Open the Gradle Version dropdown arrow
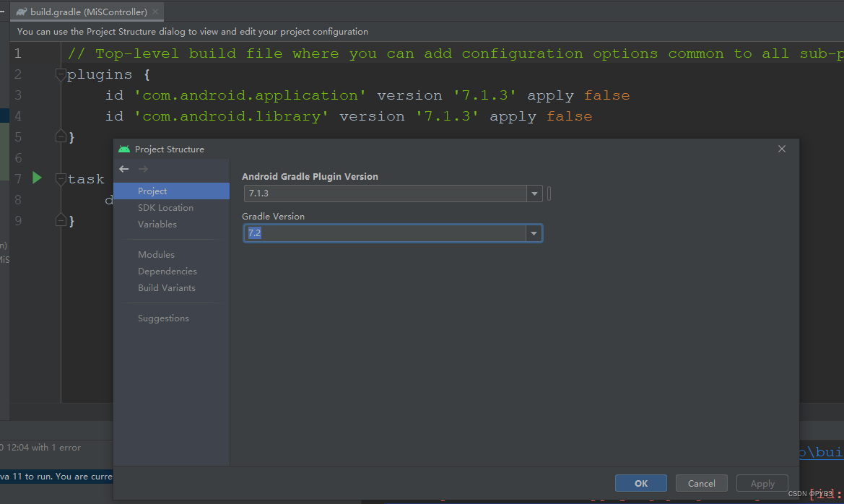The height and width of the screenshot is (504, 844). tap(534, 233)
